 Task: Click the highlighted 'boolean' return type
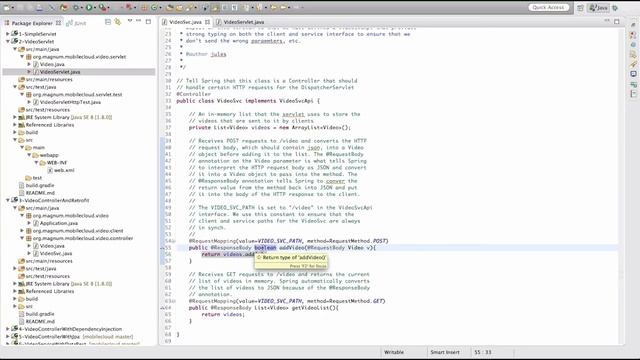[265, 248]
